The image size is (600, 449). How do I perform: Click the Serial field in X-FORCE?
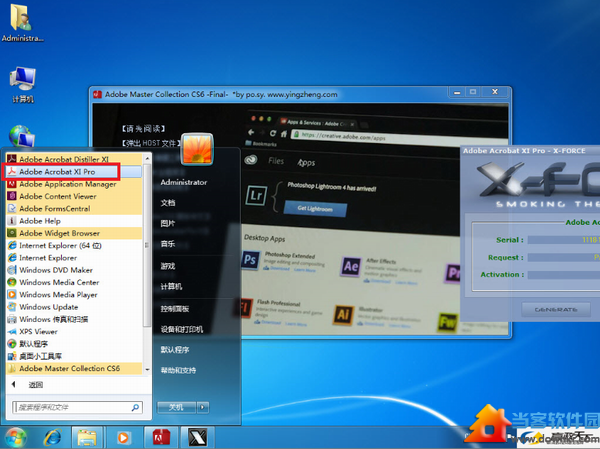564,240
